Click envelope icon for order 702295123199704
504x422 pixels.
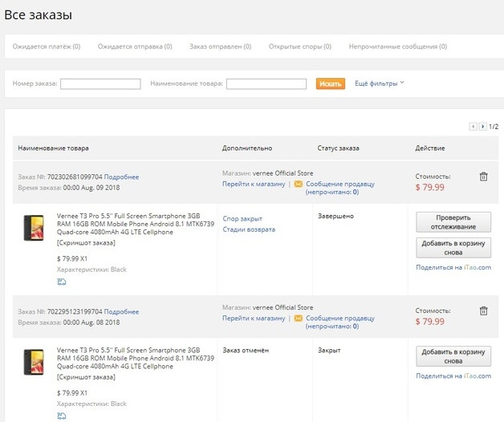point(299,319)
